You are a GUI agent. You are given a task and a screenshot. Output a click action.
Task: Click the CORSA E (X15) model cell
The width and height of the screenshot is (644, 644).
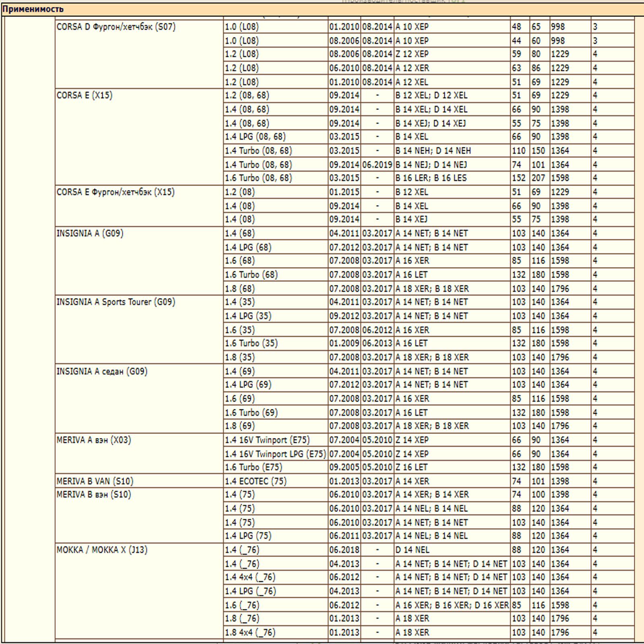[85, 96]
